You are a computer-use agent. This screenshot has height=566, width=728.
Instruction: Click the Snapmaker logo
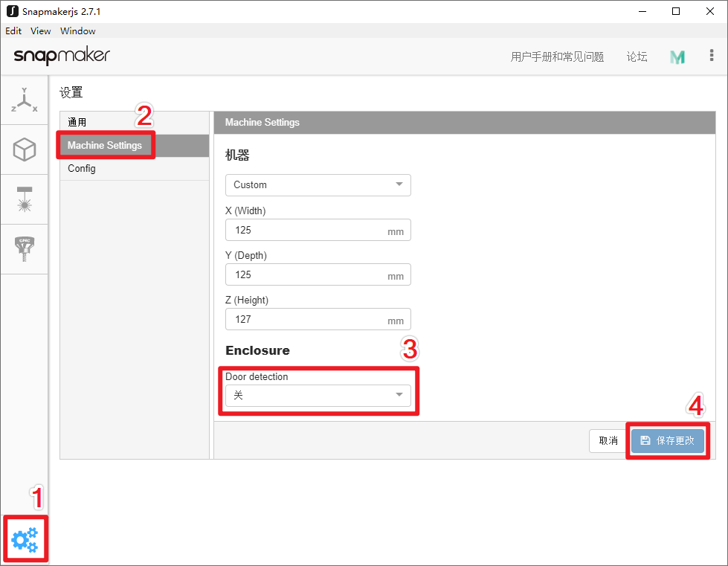coord(62,56)
